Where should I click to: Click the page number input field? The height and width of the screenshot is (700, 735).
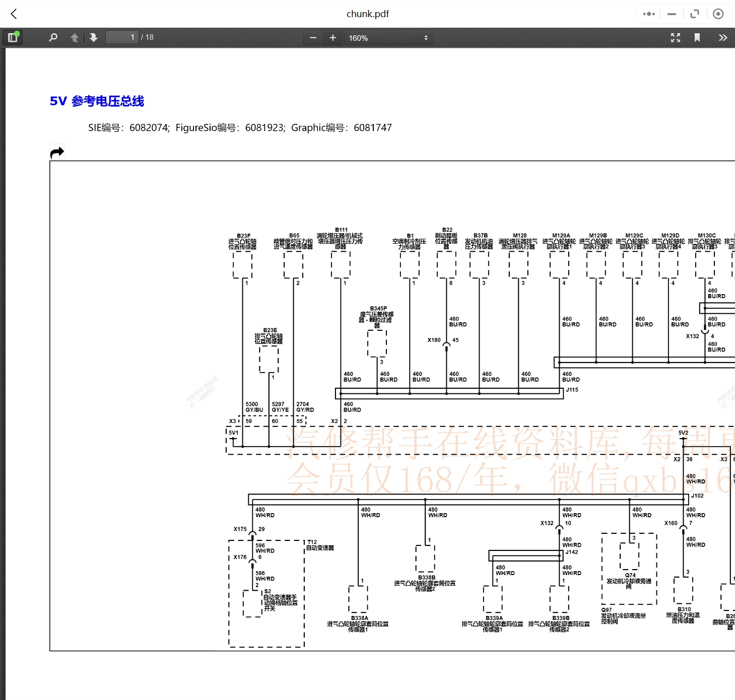pos(122,37)
